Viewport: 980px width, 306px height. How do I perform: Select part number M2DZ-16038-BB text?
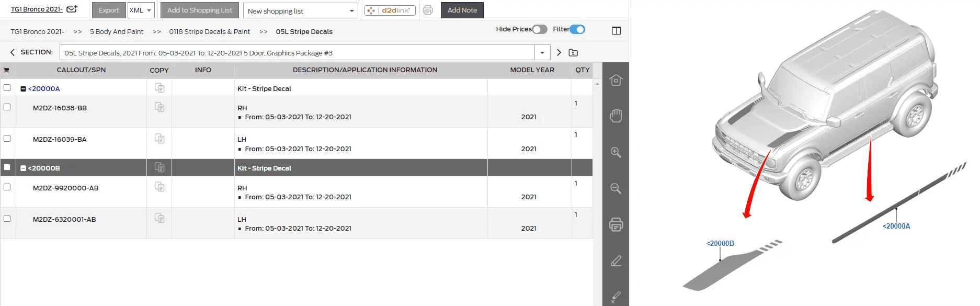click(x=60, y=108)
